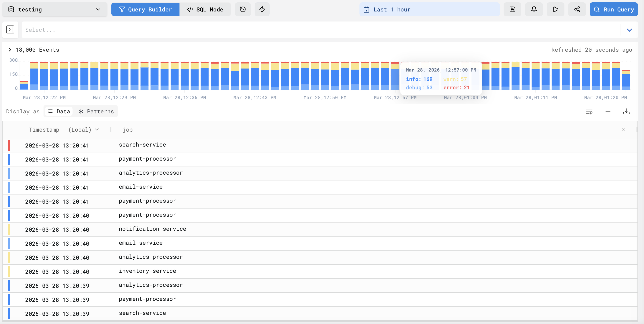The image size is (644, 324).
Task: Click the red error severity stripe on search-service
Action: coord(9,145)
